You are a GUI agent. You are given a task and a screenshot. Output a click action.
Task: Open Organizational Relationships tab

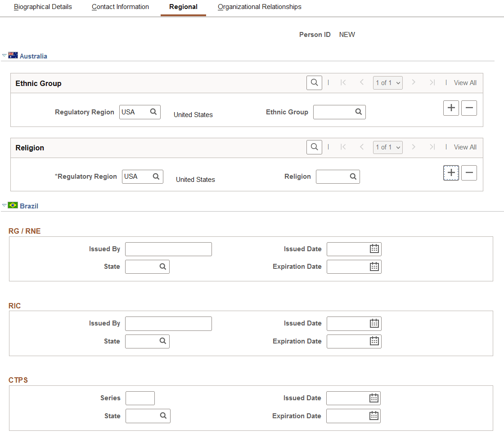(x=259, y=7)
